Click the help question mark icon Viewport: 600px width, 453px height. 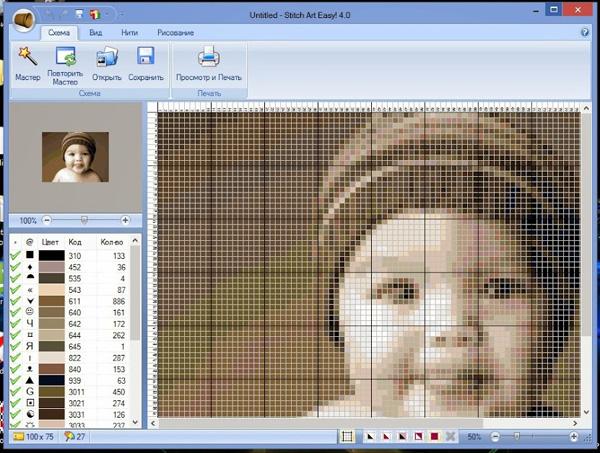585,32
